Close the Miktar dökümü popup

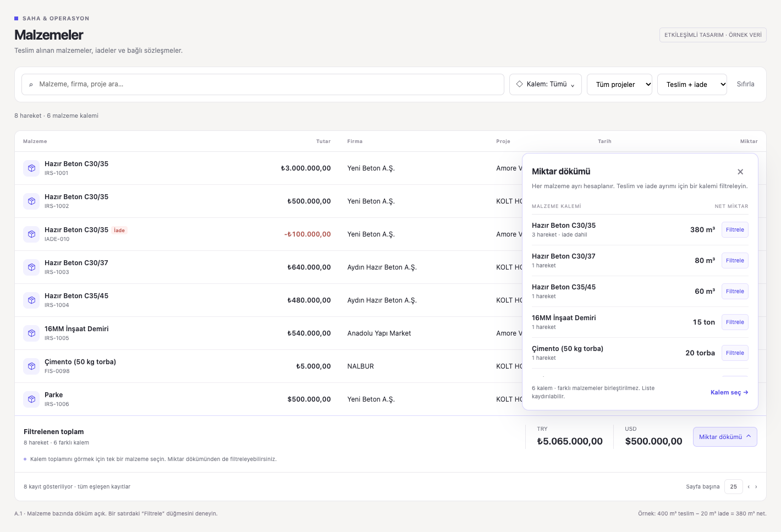tap(740, 172)
